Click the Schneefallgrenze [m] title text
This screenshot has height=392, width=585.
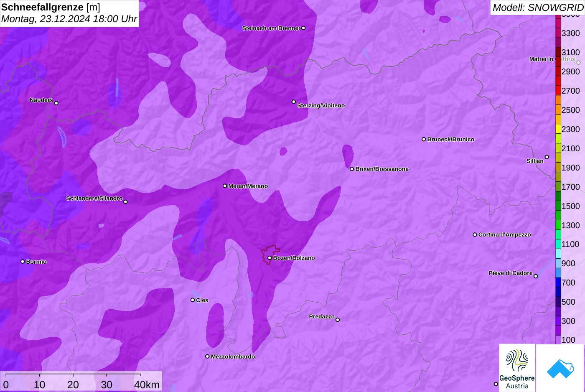click(51, 7)
